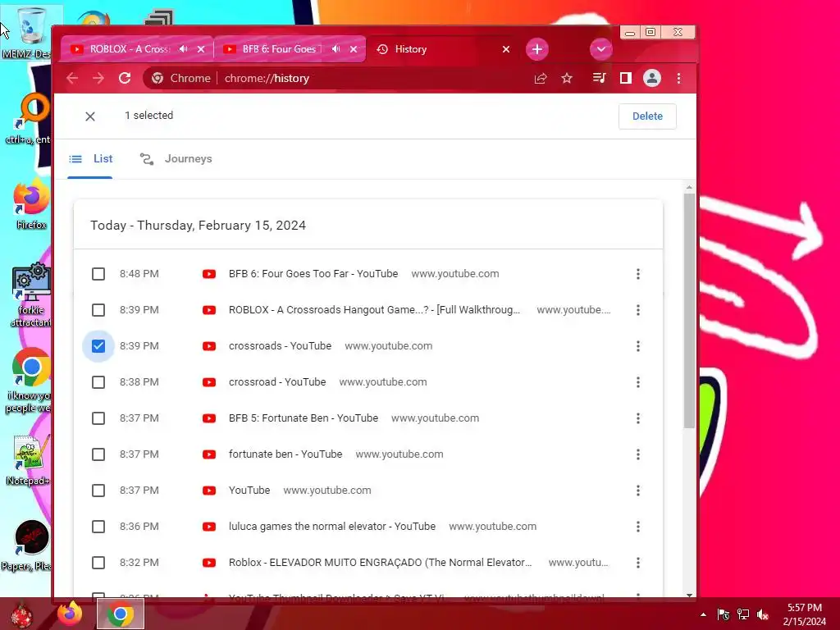Screen dimensions: 840x630
Task: Check the ROBLOX Crossroads Hangout entry
Action: (98, 310)
